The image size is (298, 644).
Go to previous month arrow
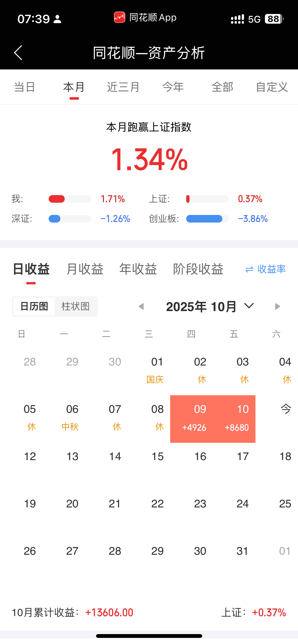141,306
